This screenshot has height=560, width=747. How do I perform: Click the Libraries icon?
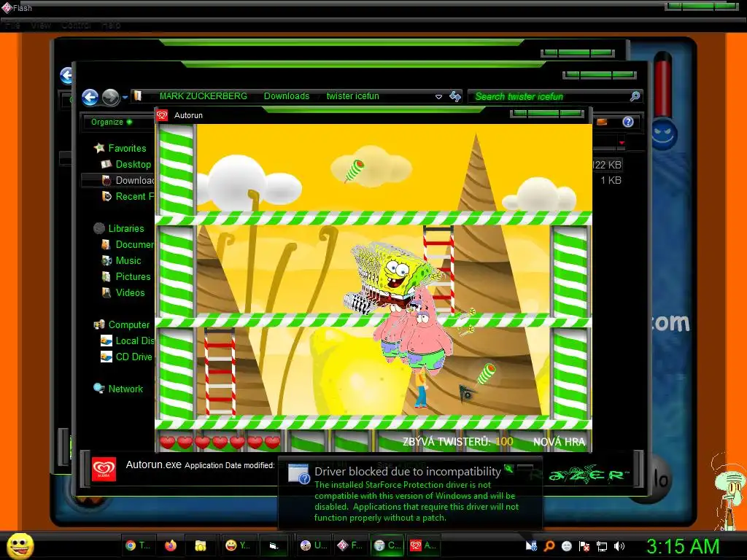[99, 228]
